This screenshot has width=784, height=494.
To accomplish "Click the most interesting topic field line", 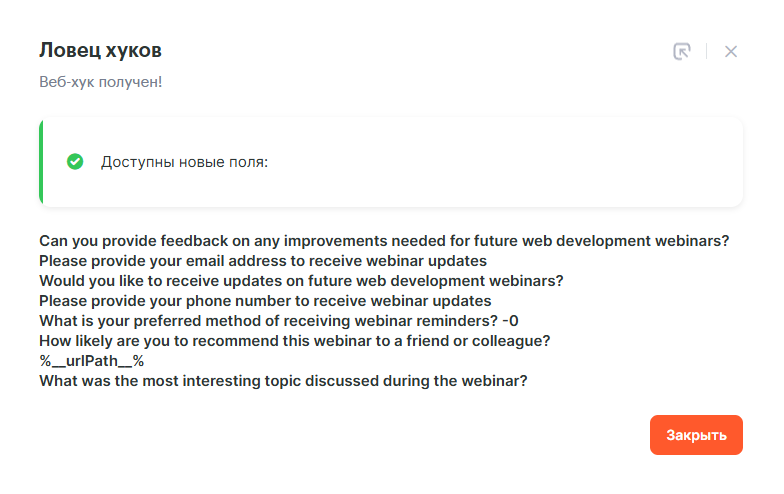I will point(283,381).
